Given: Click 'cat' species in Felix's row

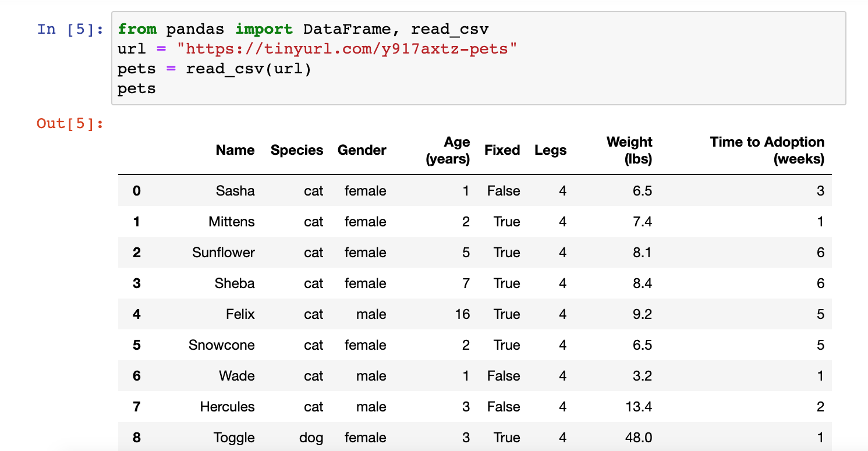Looking at the screenshot, I should coord(314,314).
